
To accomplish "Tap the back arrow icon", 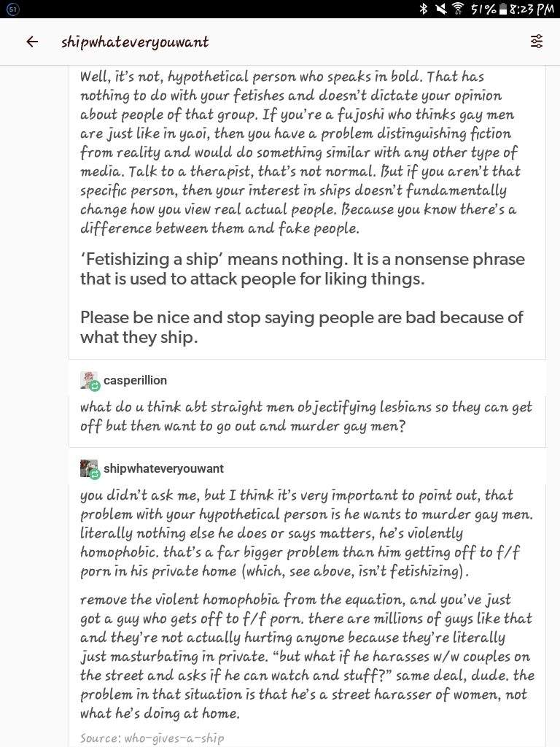I will coord(32,42).
